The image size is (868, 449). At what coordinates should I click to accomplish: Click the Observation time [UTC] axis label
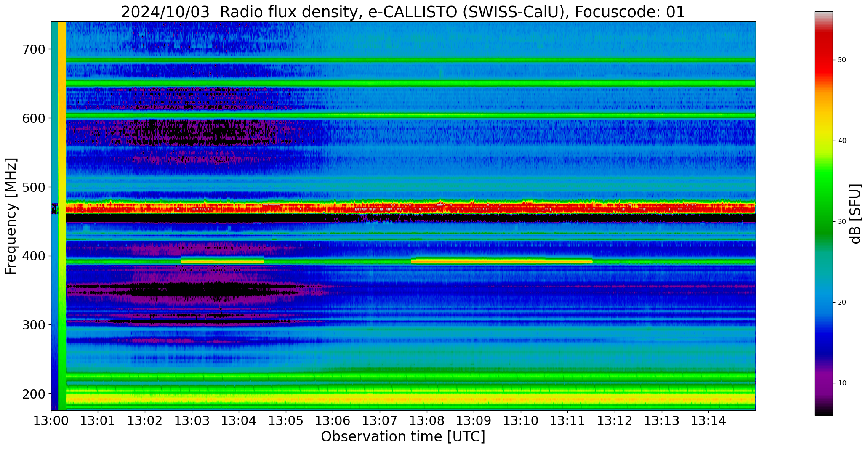[x=403, y=437]
